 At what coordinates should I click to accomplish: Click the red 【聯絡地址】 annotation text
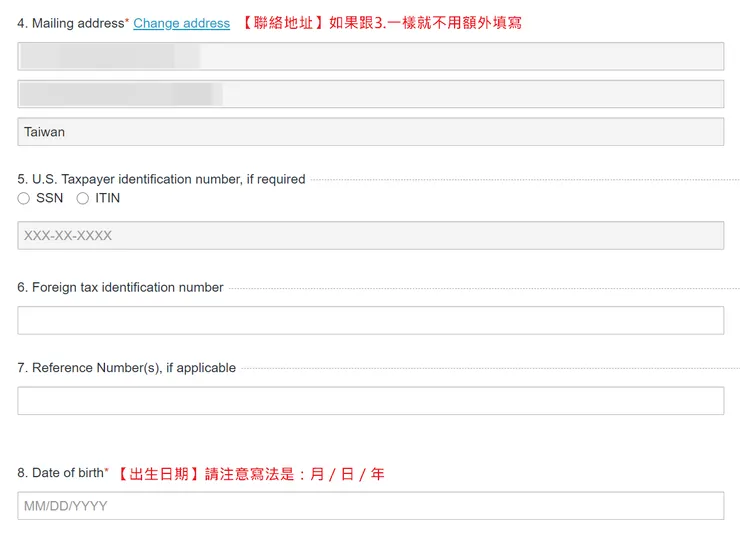[x=381, y=23]
